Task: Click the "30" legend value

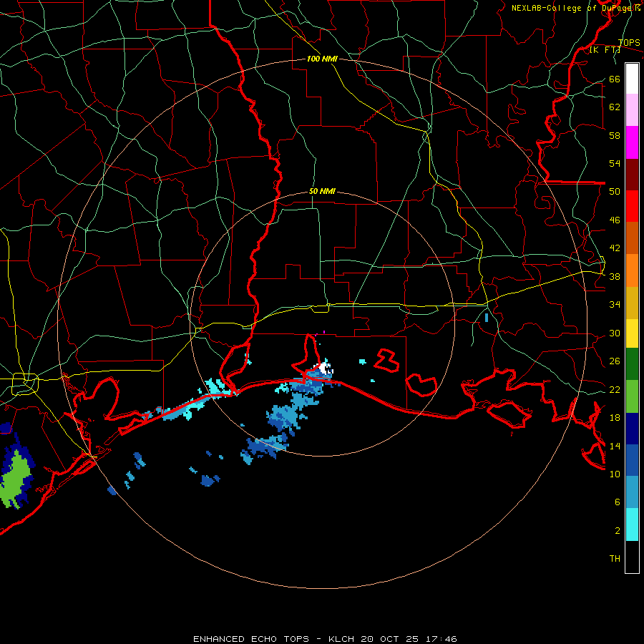Action: (x=615, y=333)
